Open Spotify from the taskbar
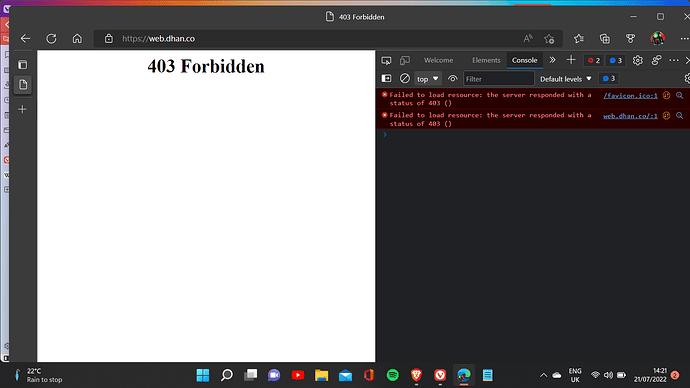The height and width of the screenshot is (388, 690). pyautogui.click(x=393, y=375)
